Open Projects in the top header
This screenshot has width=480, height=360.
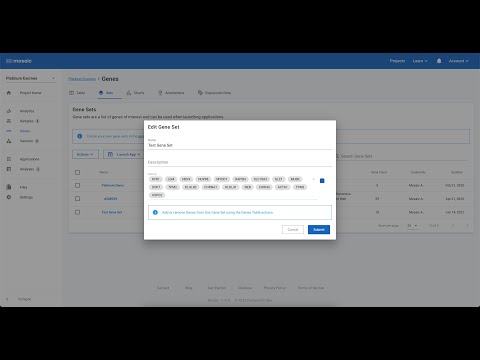click(x=397, y=61)
